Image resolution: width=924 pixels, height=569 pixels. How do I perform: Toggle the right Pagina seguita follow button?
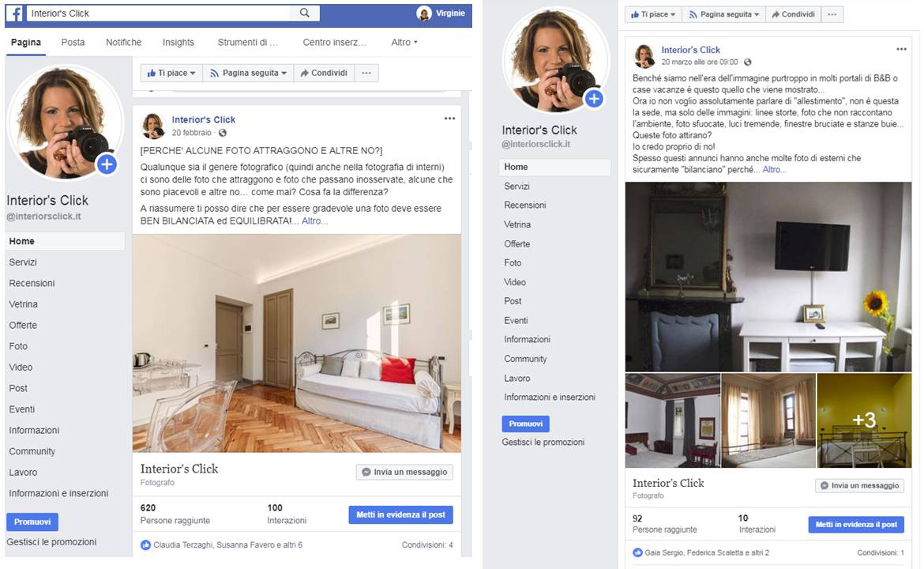pos(723,14)
